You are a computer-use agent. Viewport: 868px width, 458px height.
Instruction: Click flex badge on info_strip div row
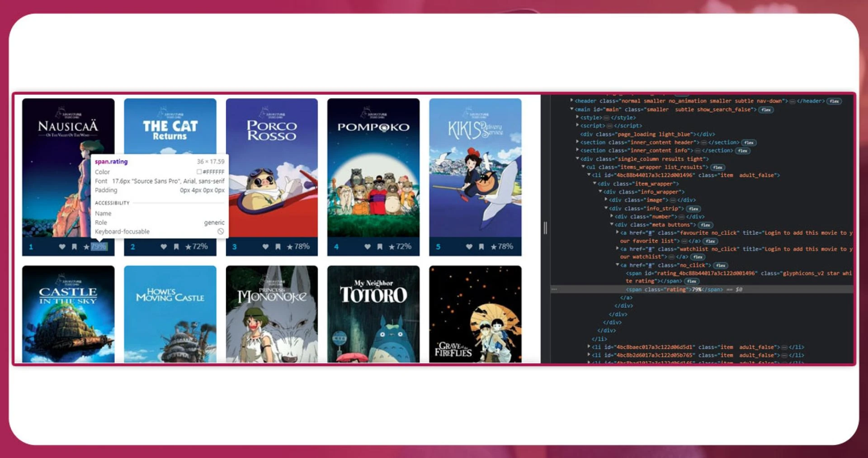(693, 209)
